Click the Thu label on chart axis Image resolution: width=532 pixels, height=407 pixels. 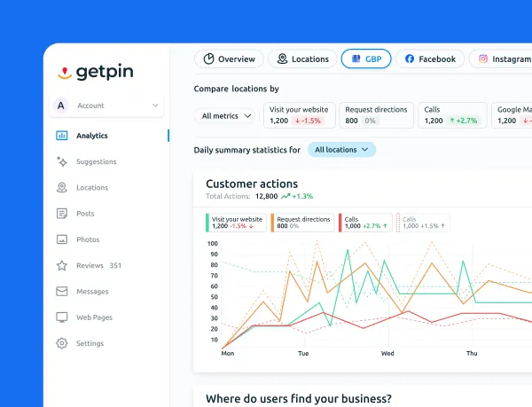click(x=472, y=354)
